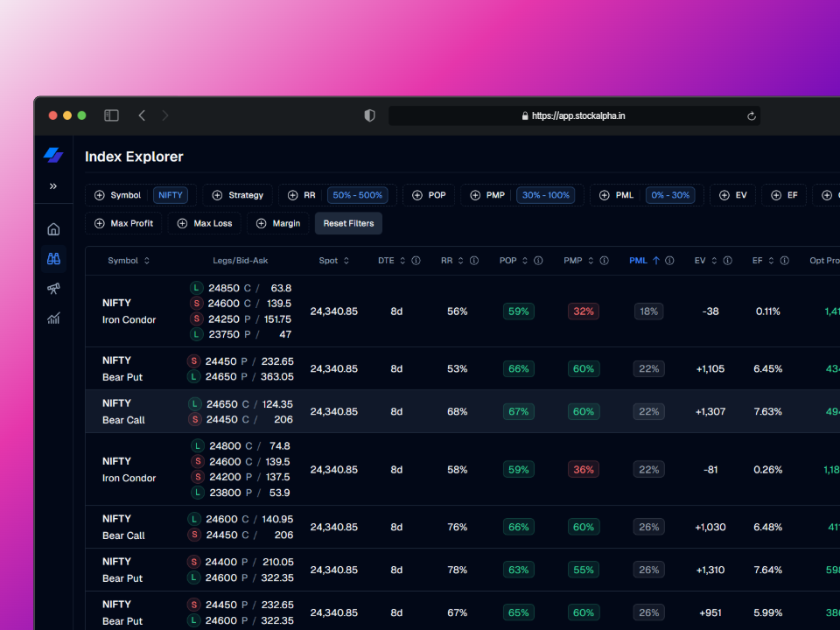Open the analytics chart icon in sidebar
This screenshot has height=630, width=840.
tap(53, 318)
